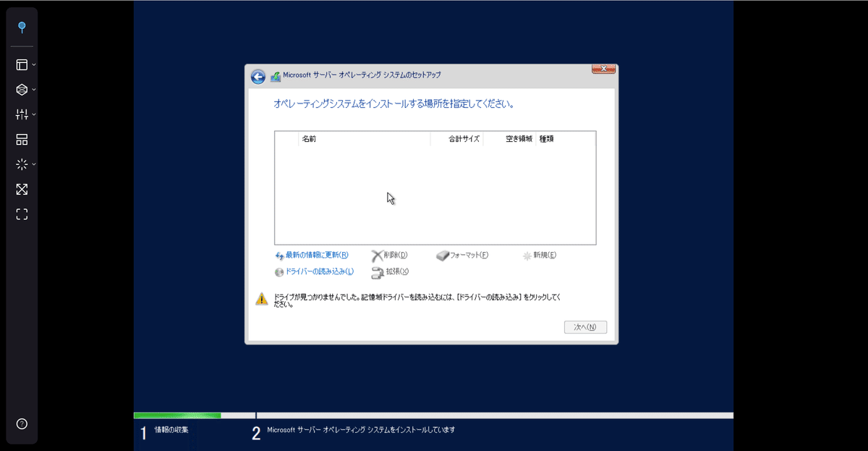Click the green installation progress bar
Viewport: 868px width, 451px height.
pyautogui.click(x=177, y=416)
